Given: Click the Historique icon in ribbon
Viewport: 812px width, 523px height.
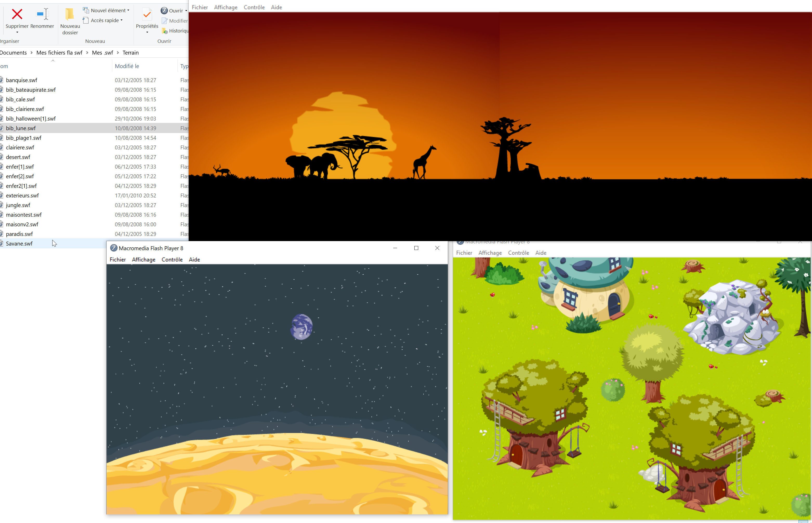Looking at the screenshot, I should 165,31.
